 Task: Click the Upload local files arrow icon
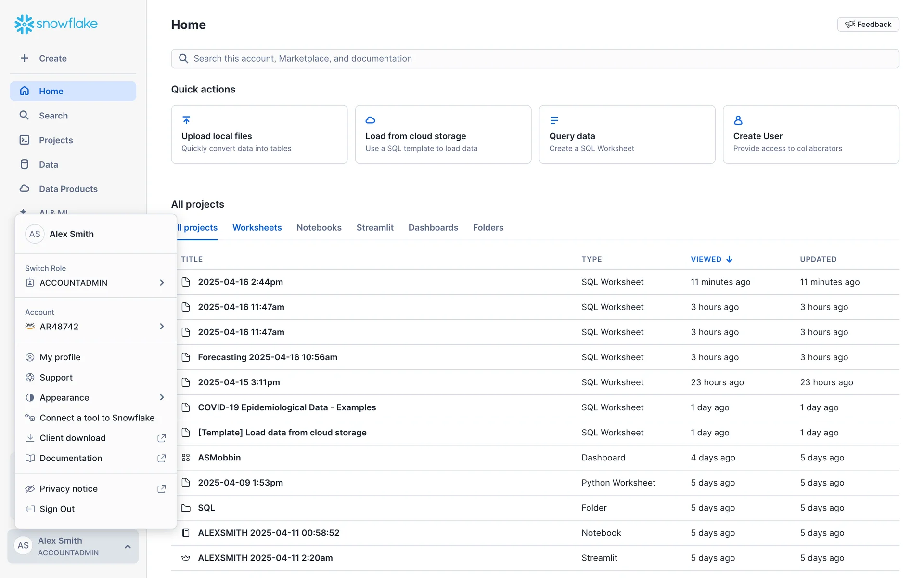[186, 120]
